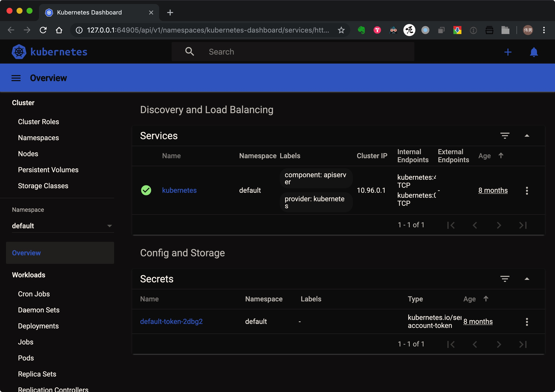Image resolution: width=555 pixels, height=392 pixels.
Task: Open the kubernetes service link
Action: tap(179, 190)
